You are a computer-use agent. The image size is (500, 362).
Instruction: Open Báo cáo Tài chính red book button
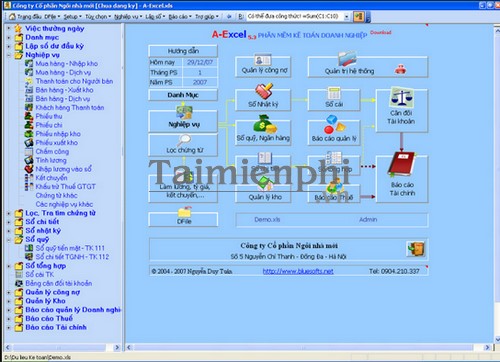[402, 179]
